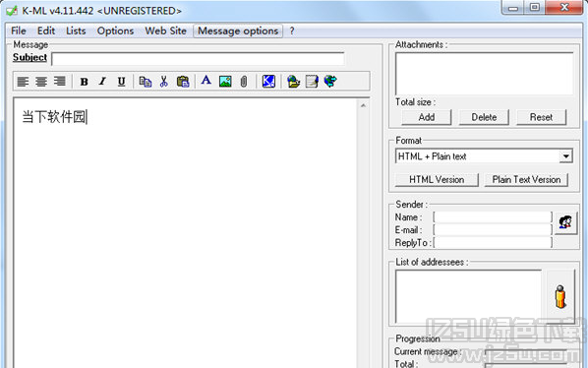Viewport: 588px width, 368px height.
Task: Align text right in the toolbar
Action: click(59, 81)
